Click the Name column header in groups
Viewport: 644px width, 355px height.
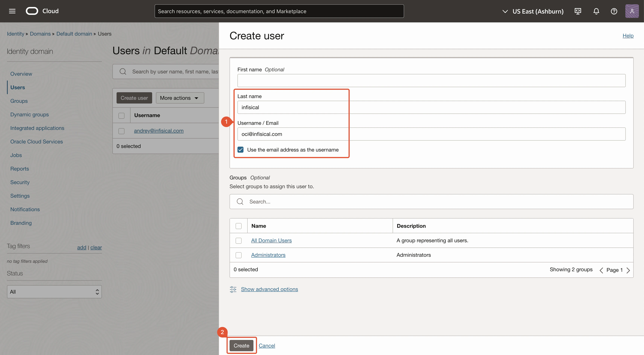coord(259,226)
